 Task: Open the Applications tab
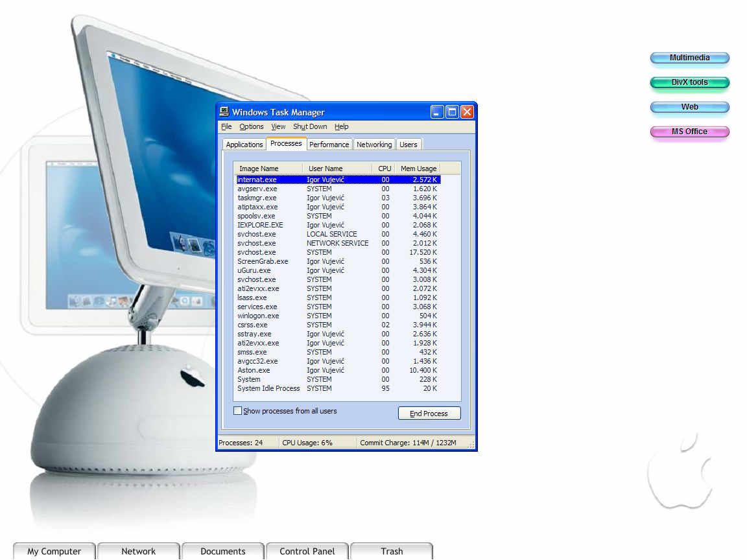[x=244, y=145]
